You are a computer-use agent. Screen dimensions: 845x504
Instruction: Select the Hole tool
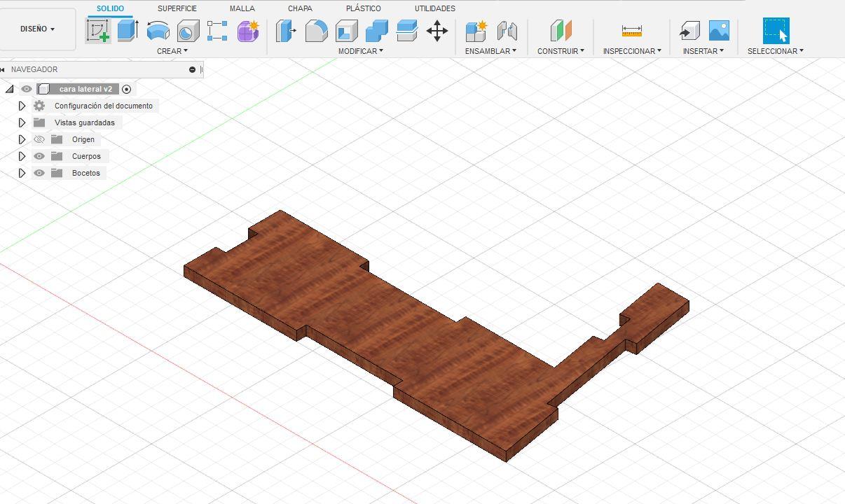188,31
